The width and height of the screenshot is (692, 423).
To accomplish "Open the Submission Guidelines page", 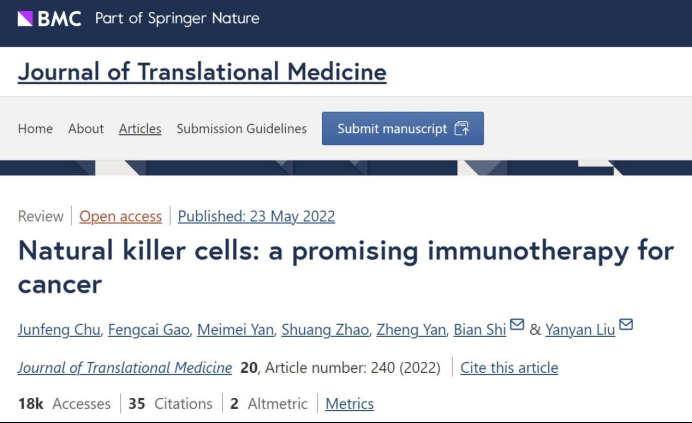I will (x=242, y=129).
